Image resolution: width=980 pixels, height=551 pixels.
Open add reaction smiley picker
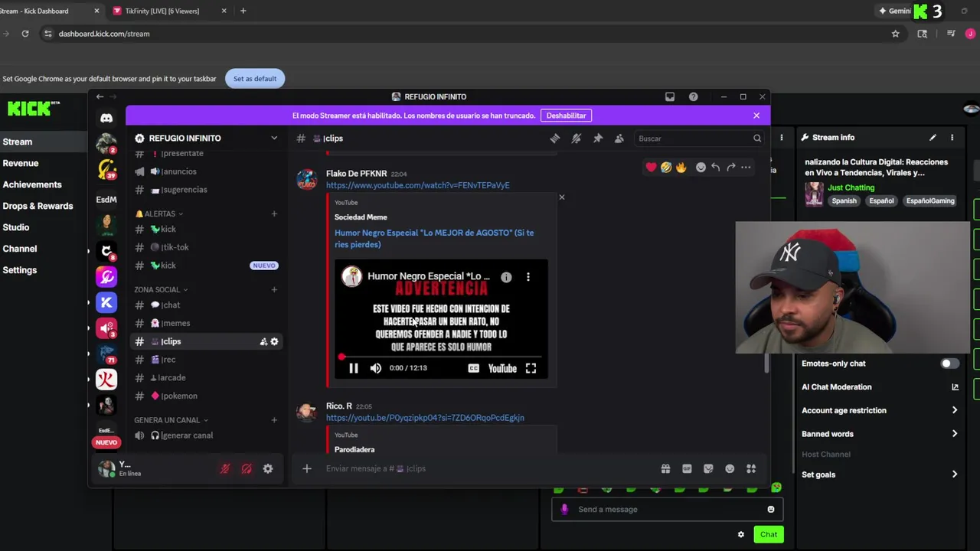tap(701, 167)
